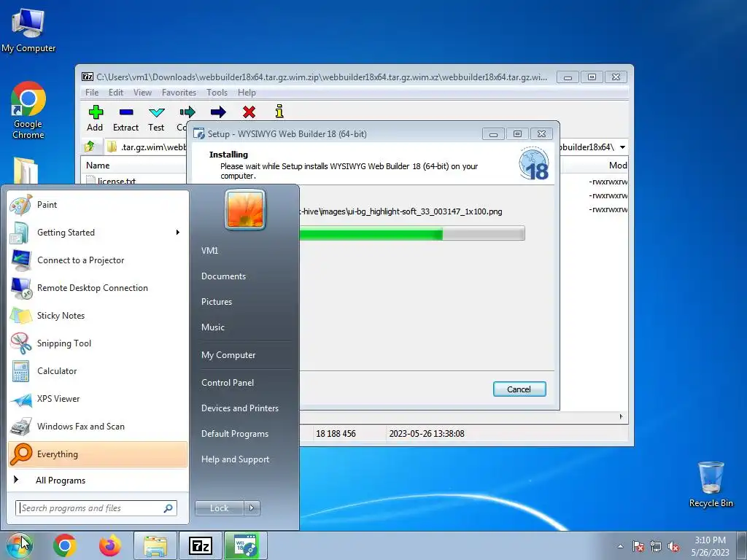The height and width of the screenshot is (560, 747).
Task: Click the up-folder icon in 7-Zip address bar
Action: click(90, 147)
